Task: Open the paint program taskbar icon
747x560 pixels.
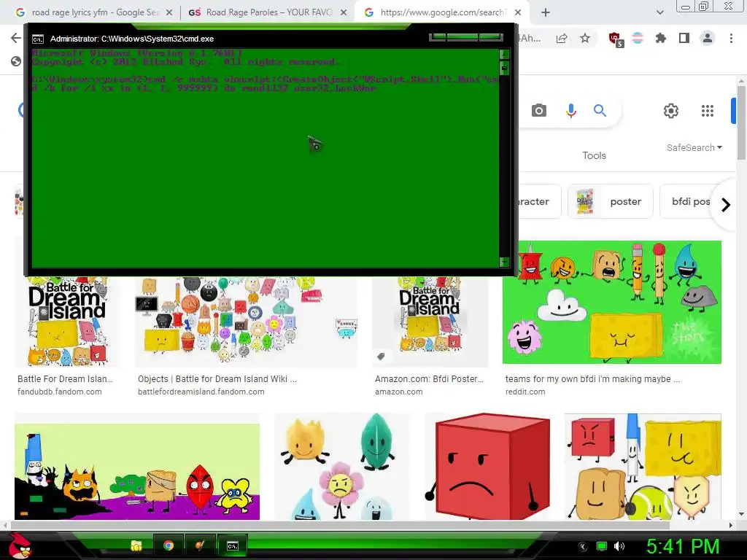Action: pyautogui.click(x=201, y=545)
